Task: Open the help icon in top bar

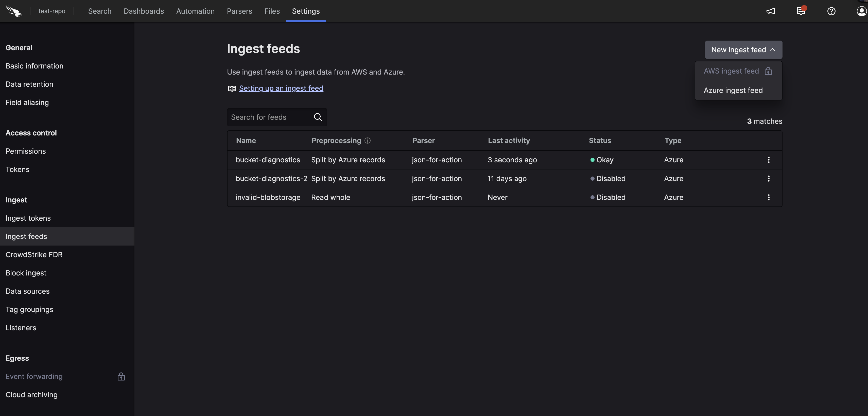Action: click(831, 11)
